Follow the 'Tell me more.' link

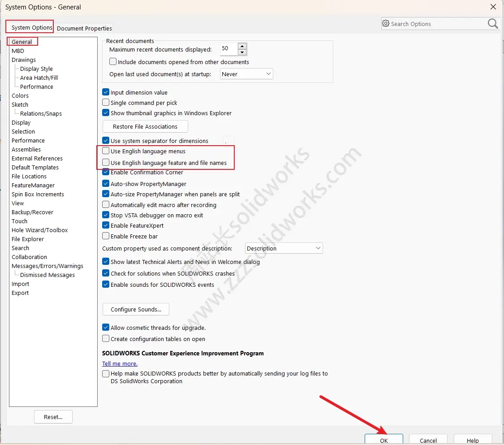[x=120, y=363]
